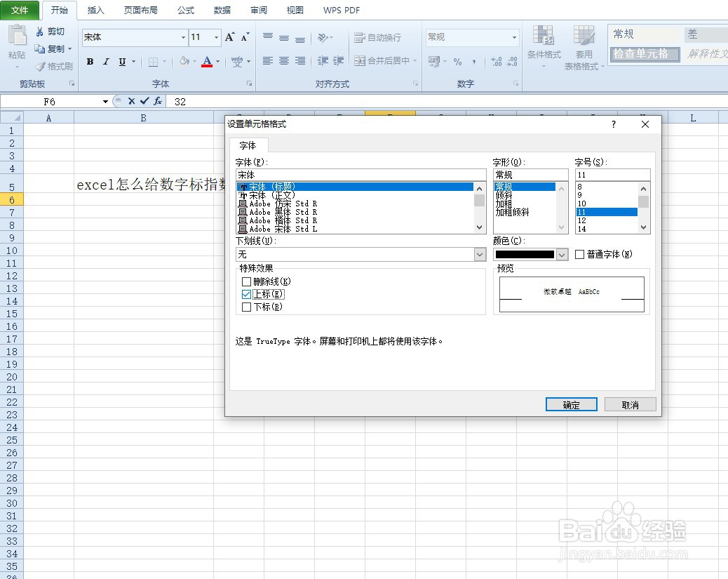Apply italic formatting from the ribbon
Viewport: 728px width, 579px height.
(x=106, y=62)
